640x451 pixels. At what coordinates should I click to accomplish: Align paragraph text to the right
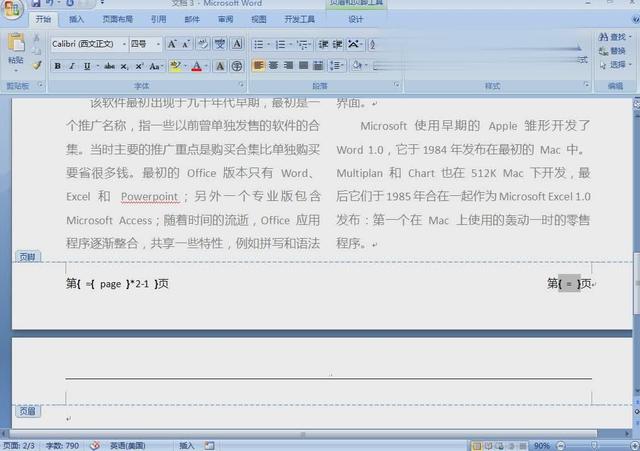(288, 65)
